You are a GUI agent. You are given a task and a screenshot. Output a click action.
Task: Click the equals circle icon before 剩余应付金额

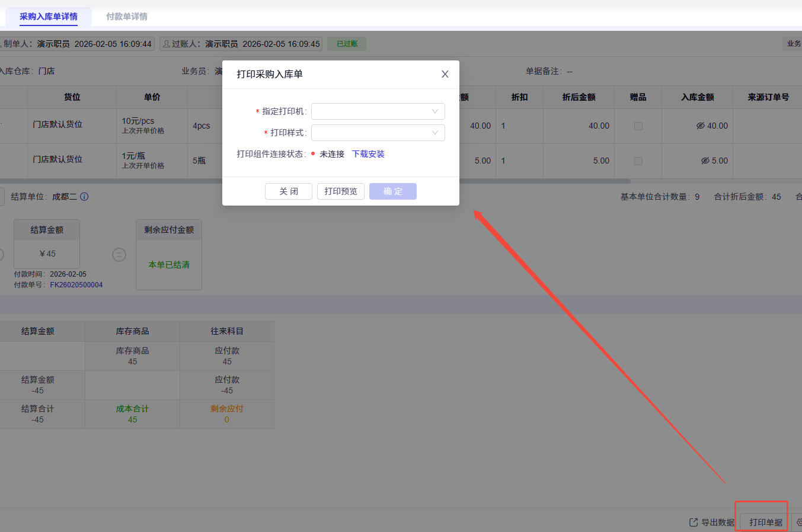119,255
